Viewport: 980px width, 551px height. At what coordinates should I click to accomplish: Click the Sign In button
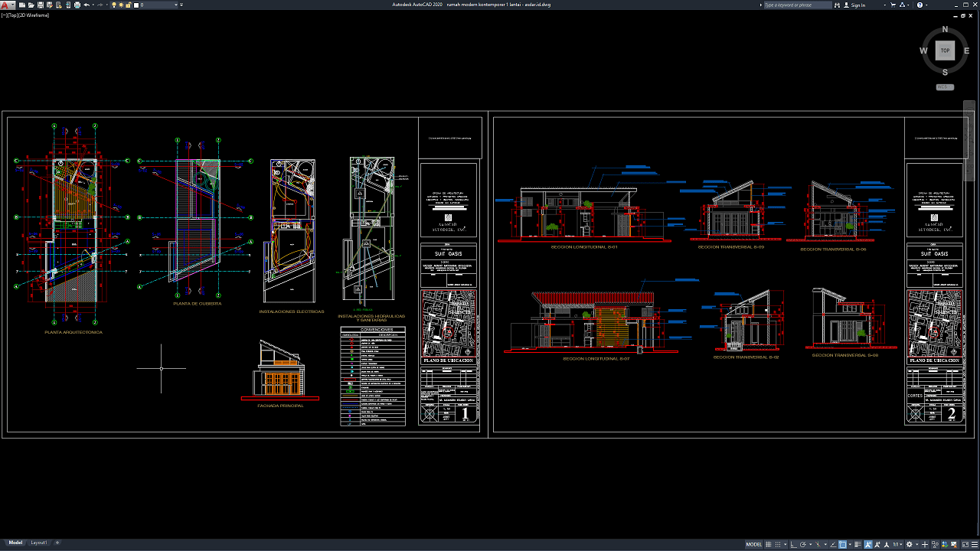tap(857, 5)
